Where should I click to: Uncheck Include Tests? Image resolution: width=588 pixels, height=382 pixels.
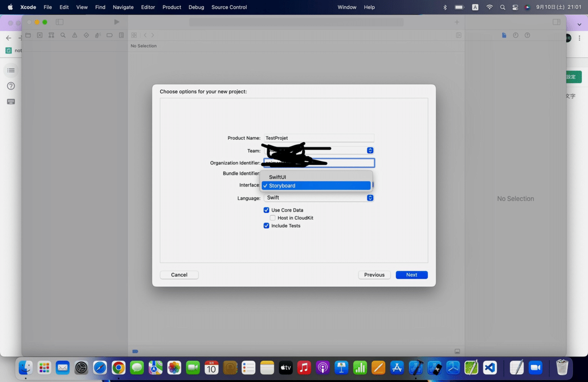[267, 226]
